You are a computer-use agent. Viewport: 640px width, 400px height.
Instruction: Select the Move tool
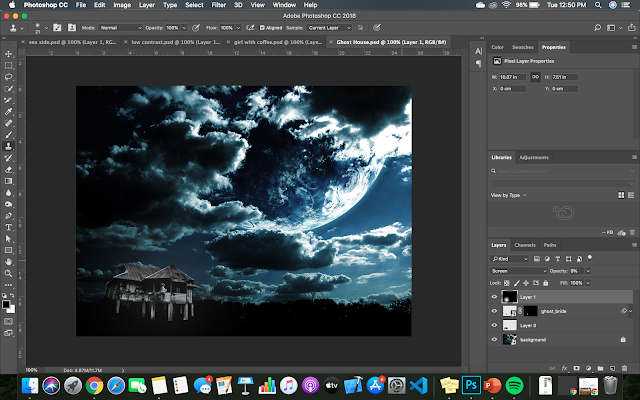pyautogui.click(x=8, y=54)
